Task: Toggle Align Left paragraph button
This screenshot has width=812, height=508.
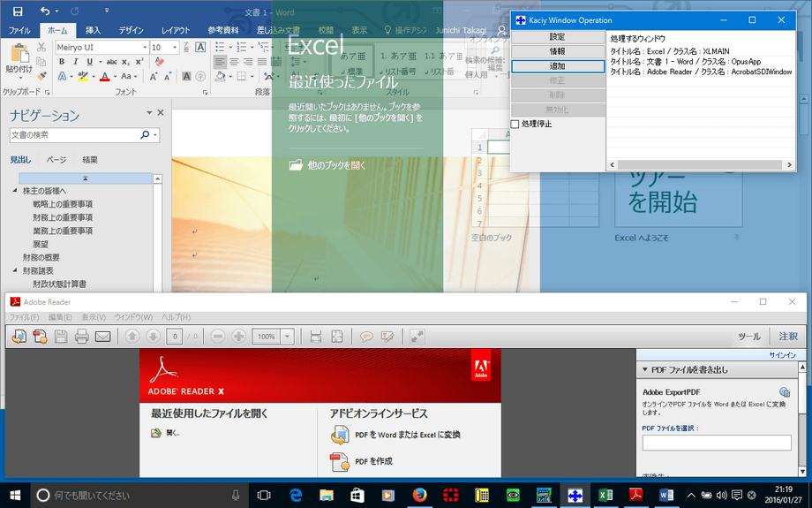Action: click(220, 62)
